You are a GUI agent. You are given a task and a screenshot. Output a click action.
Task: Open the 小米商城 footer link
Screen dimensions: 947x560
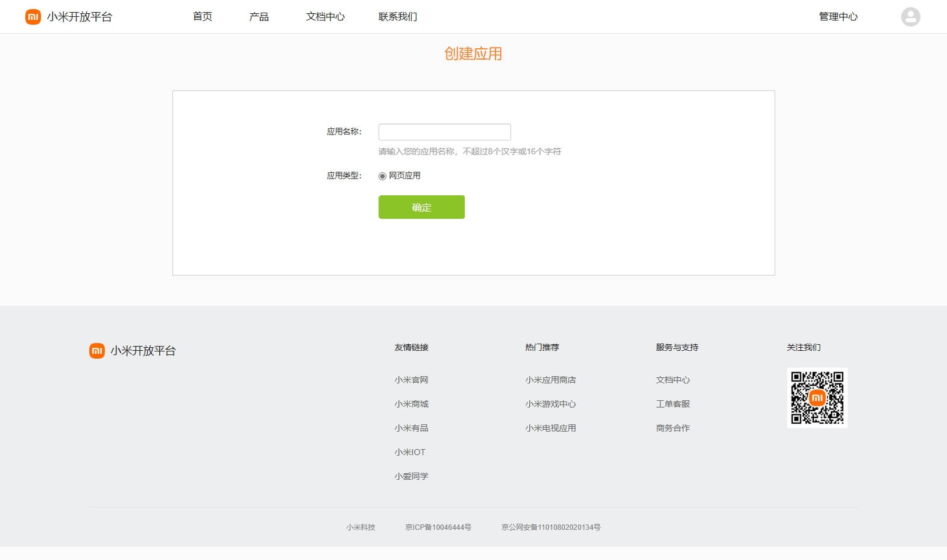pyautogui.click(x=411, y=404)
